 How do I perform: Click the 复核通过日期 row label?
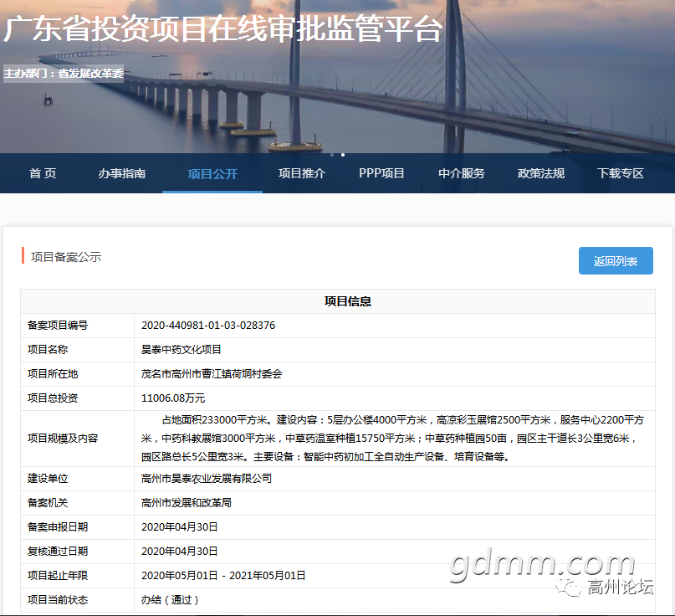coord(58,552)
